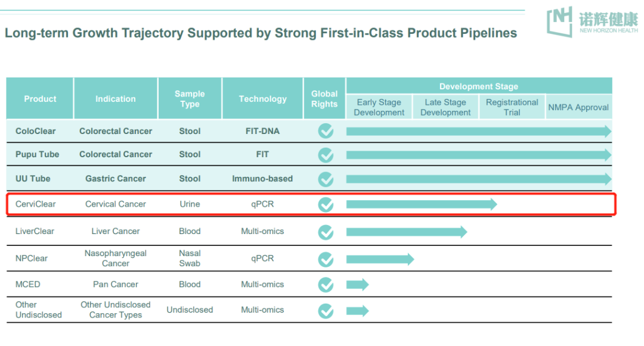Screen dimensions: 644x346
Task: Select the Technology column header
Action: [x=262, y=99]
